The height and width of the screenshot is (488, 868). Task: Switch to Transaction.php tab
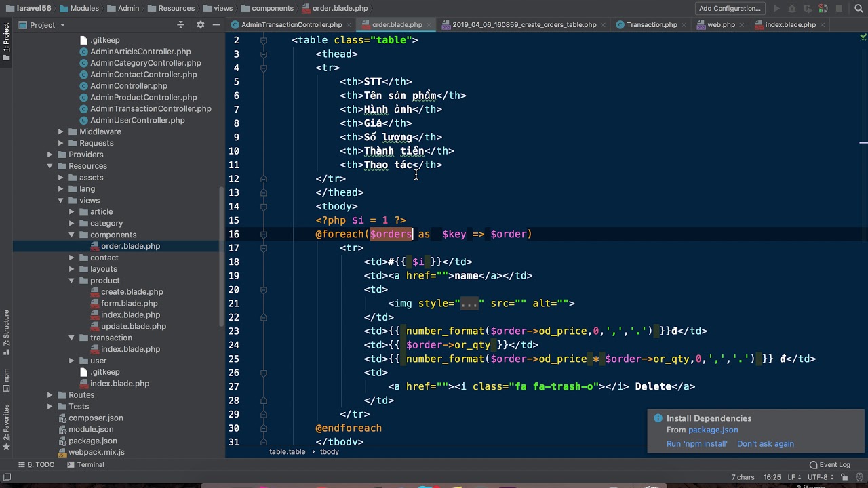(x=652, y=25)
